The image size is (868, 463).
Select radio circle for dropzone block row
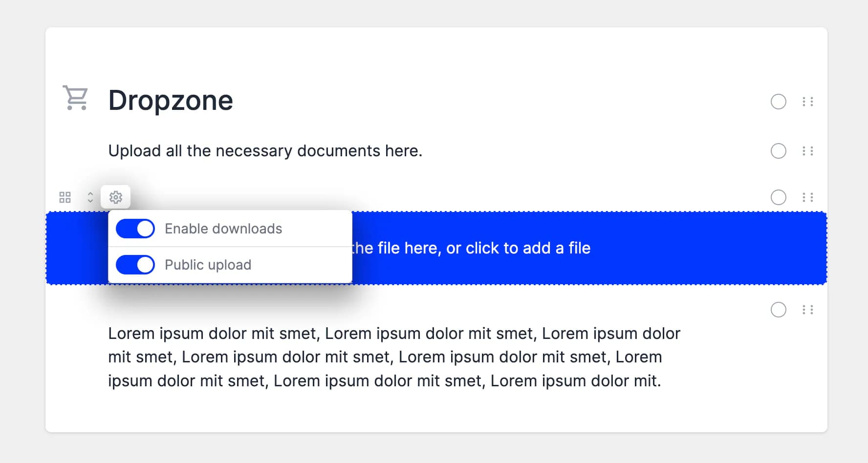[x=778, y=197]
